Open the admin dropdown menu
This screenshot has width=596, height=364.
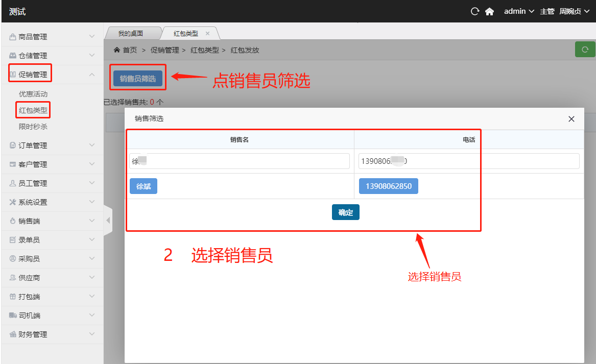point(518,11)
